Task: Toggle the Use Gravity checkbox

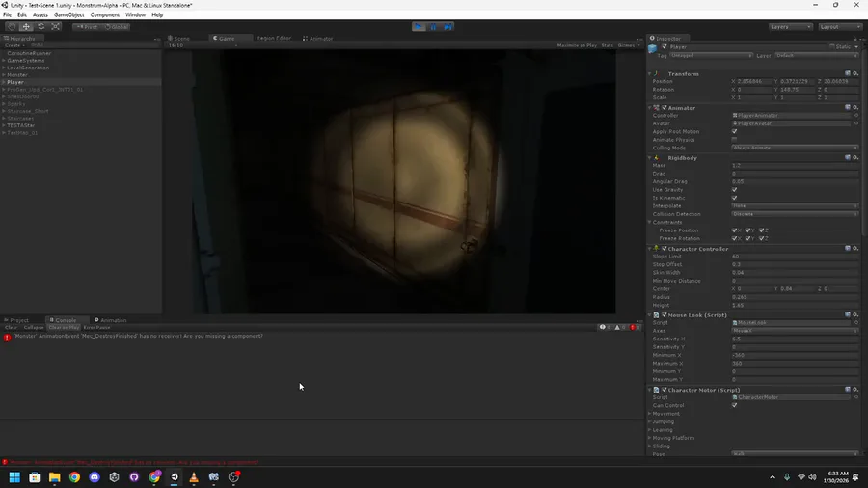Action: coord(735,190)
